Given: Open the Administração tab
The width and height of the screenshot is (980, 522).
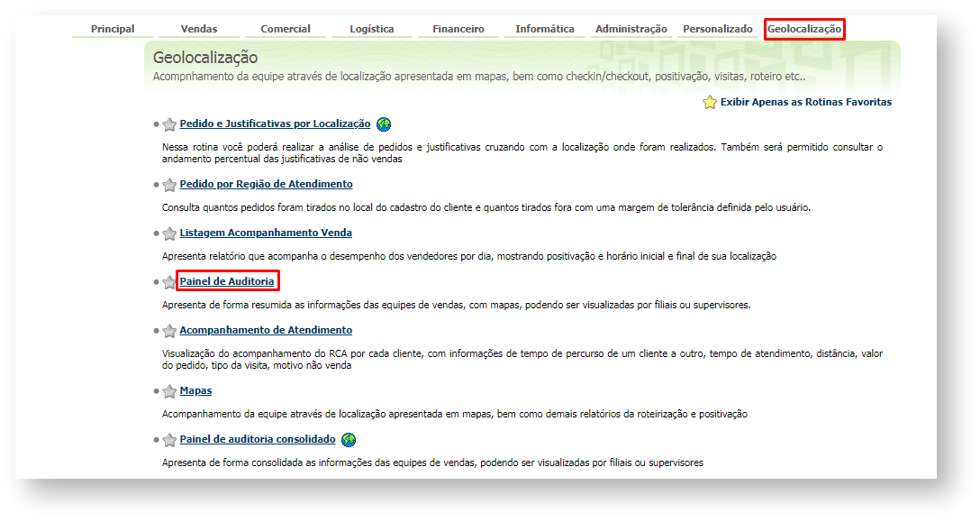Looking at the screenshot, I should [631, 29].
